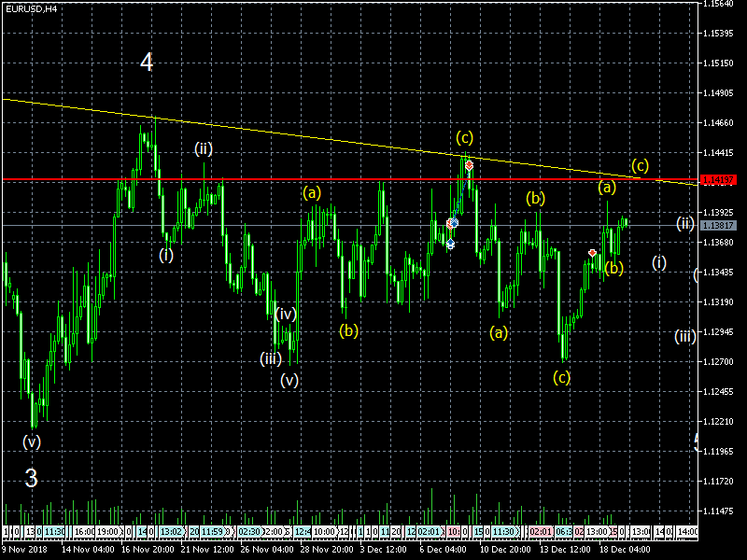
Task: Click the red sell arrow below yellow (c) peak
Action: pyautogui.click(x=470, y=166)
